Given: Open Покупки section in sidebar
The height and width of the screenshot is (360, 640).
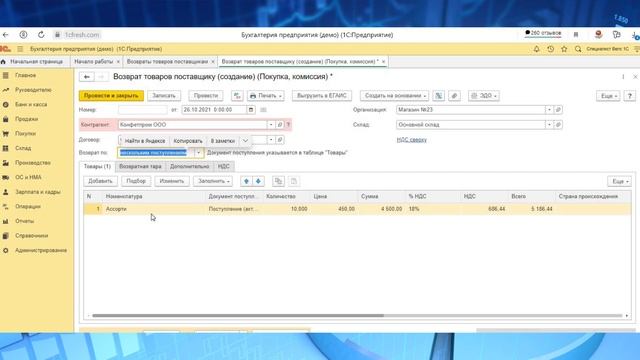Looking at the screenshot, I should [x=25, y=133].
